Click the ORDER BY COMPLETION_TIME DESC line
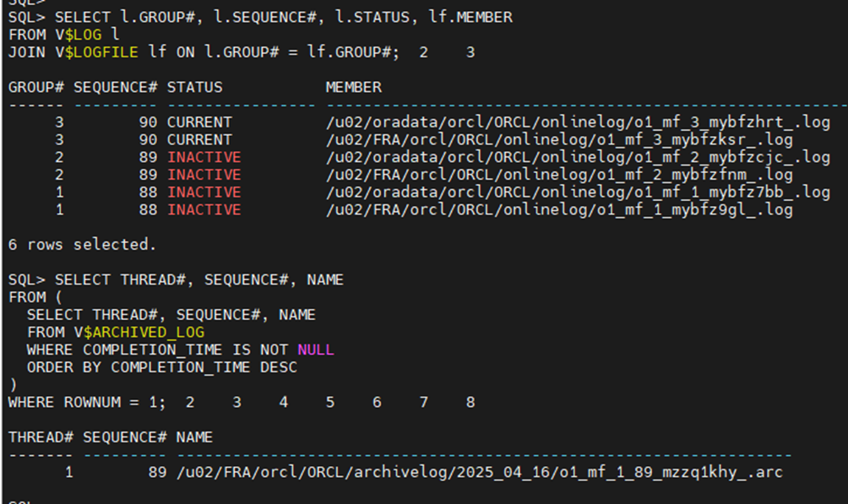 click(162, 367)
